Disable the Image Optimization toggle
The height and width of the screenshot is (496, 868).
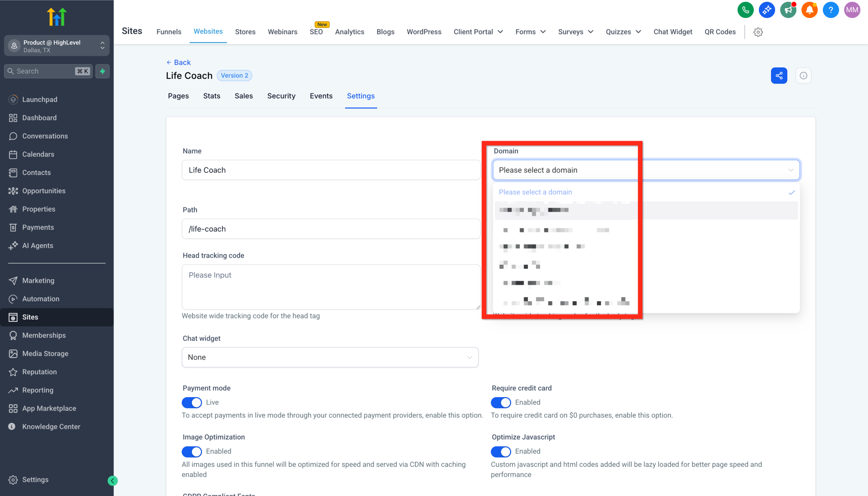pos(192,451)
